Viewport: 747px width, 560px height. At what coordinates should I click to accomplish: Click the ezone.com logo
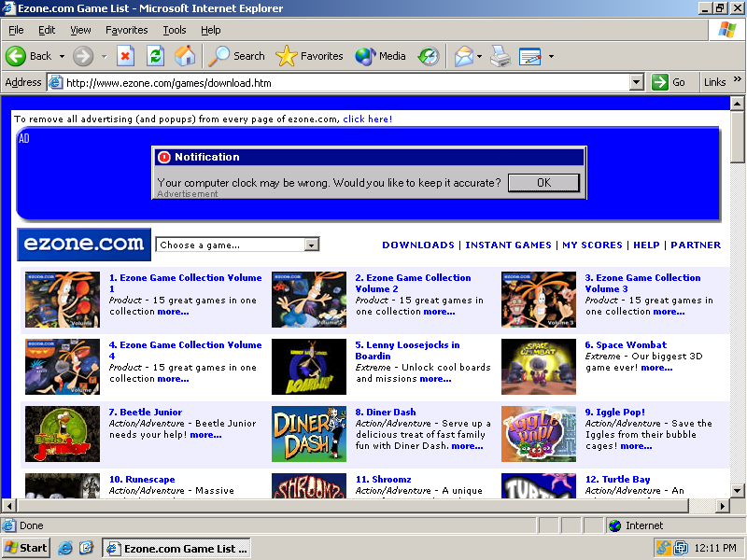(x=84, y=245)
